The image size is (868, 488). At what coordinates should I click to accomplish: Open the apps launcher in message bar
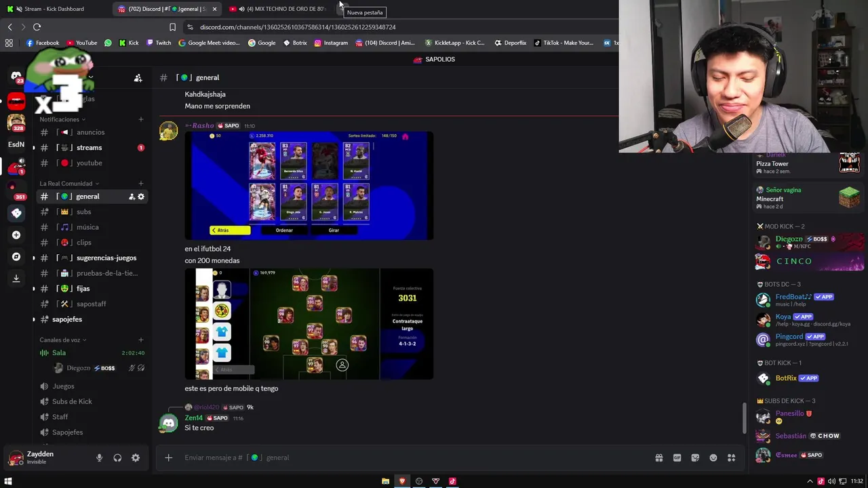point(731,457)
